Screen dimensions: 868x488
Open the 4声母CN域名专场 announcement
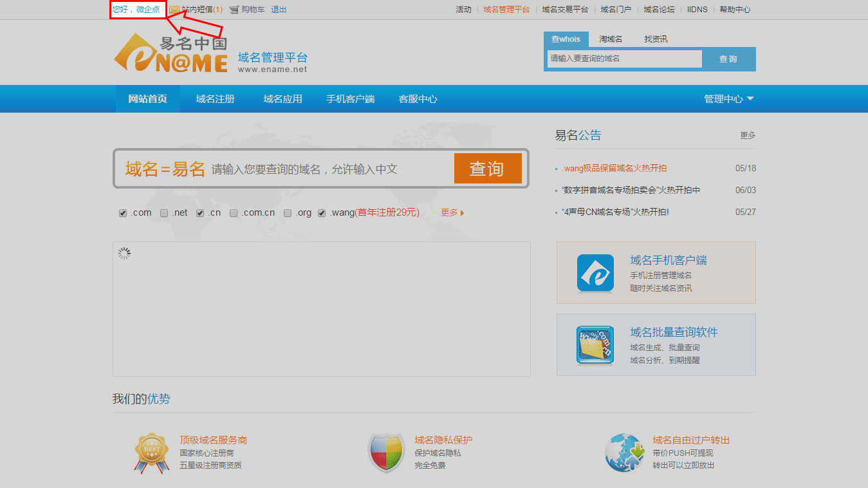click(x=615, y=212)
